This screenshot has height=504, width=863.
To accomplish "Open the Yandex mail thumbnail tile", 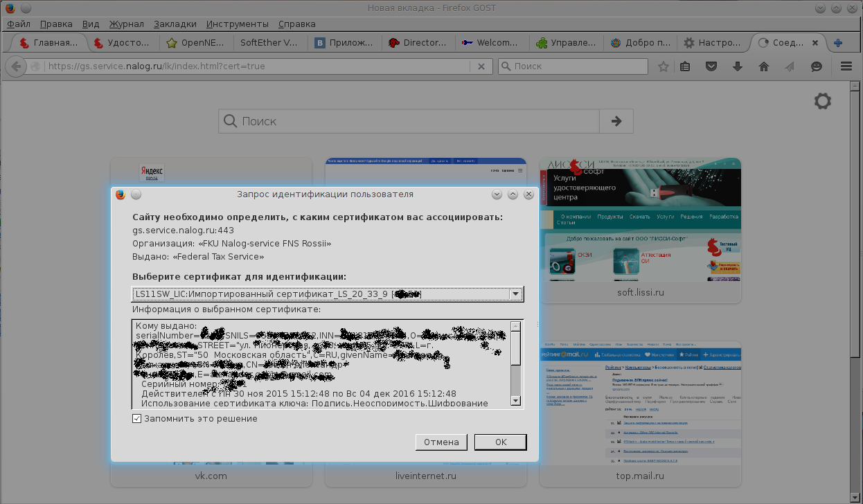I will [x=211, y=172].
